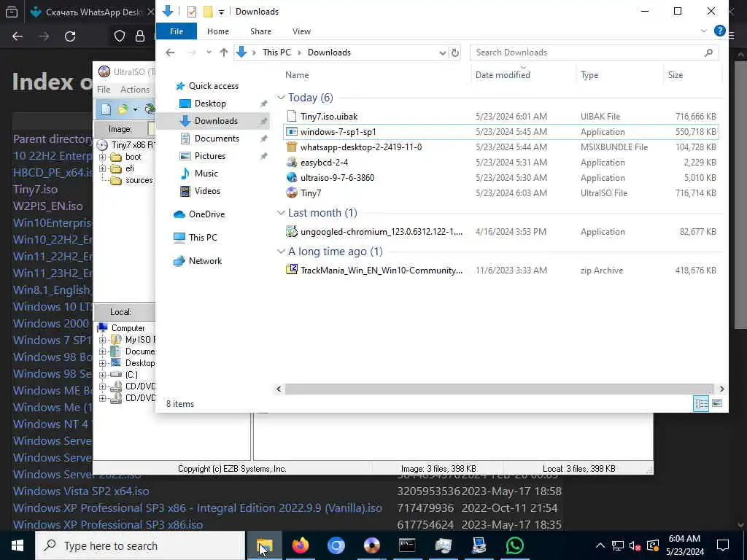Expand boot folder in UltraISO tree
Image resolution: width=747 pixels, height=560 pixels.
coord(102,157)
